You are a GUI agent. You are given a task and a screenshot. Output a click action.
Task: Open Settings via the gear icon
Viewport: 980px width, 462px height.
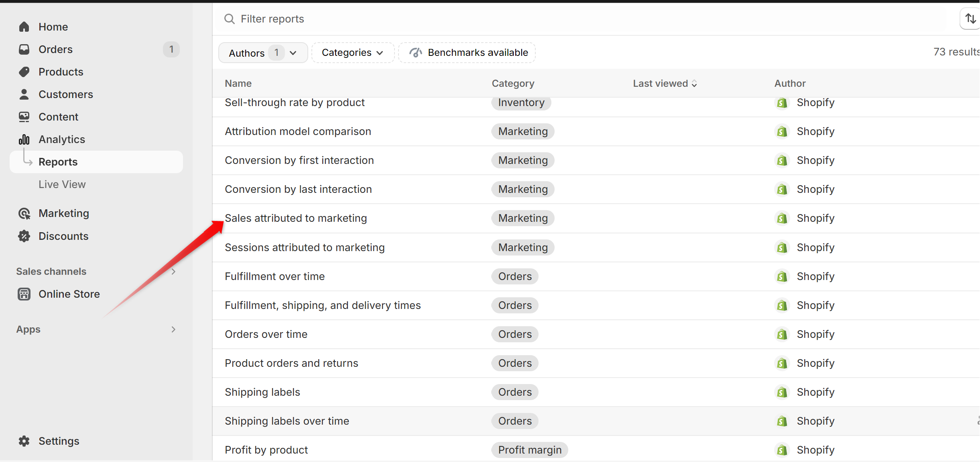[24, 441]
